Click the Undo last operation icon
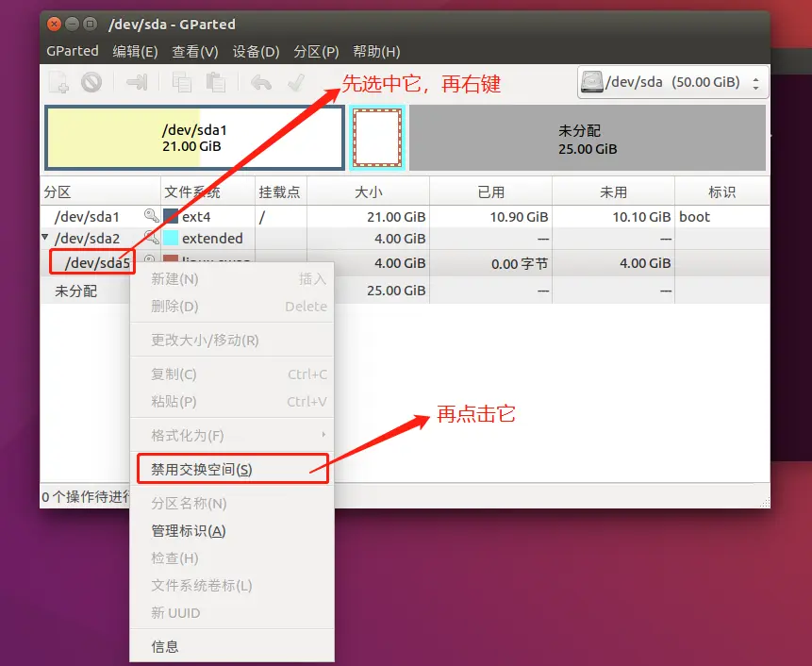Viewport: 812px width, 666px height. tap(261, 82)
